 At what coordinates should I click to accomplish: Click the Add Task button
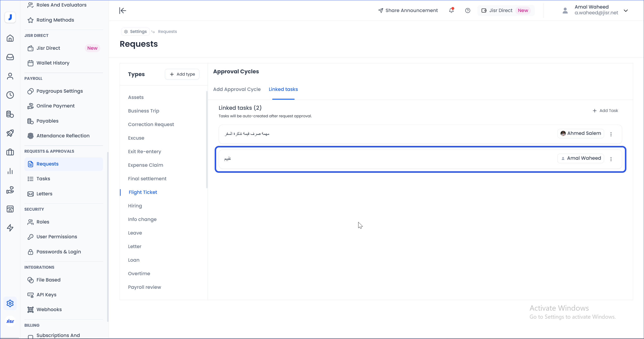(605, 111)
